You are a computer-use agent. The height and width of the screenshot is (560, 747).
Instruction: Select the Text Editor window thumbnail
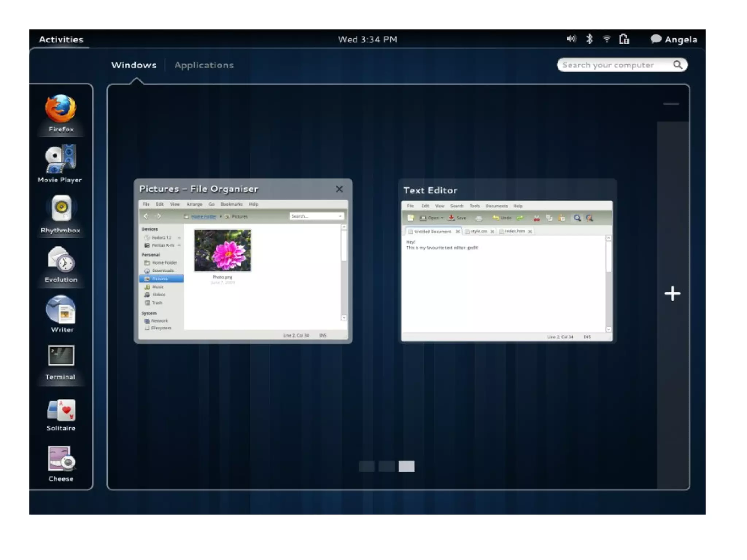click(x=507, y=270)
